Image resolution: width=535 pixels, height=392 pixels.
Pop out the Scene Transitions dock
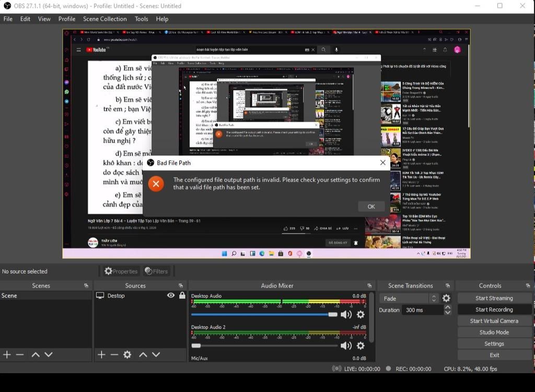coord(448,286)
